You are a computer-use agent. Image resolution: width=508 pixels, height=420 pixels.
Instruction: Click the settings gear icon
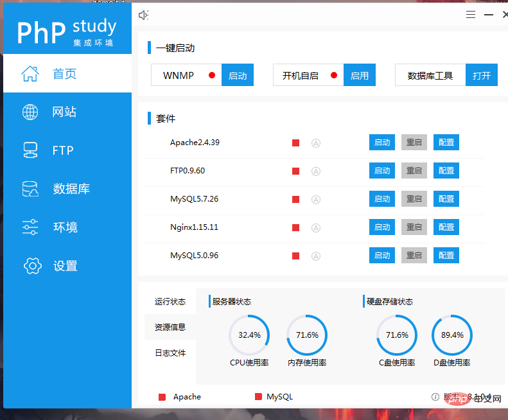pyautogui.click(x=32, y=266)
